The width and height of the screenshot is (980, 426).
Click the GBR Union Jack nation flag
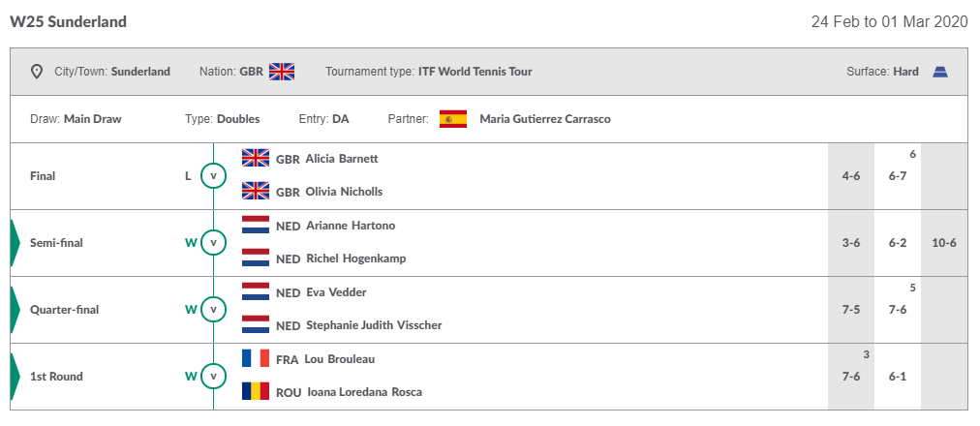[282, 72]
